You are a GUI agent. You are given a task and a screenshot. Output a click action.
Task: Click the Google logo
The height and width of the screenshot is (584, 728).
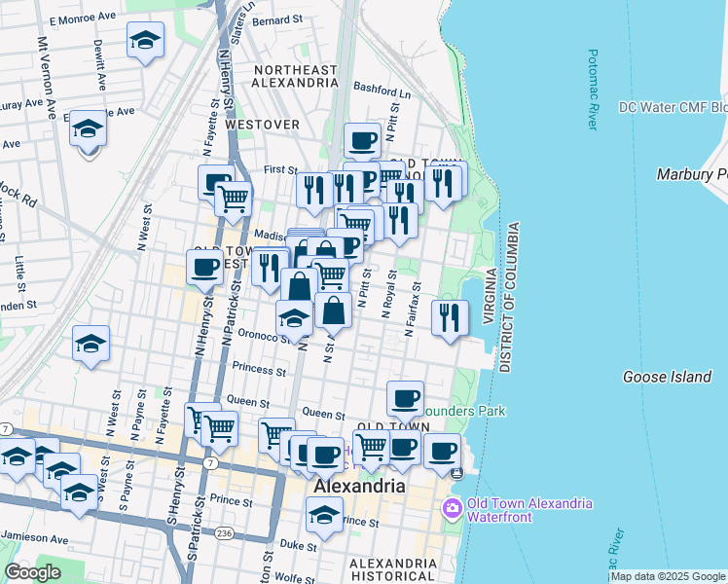point(32,572)
